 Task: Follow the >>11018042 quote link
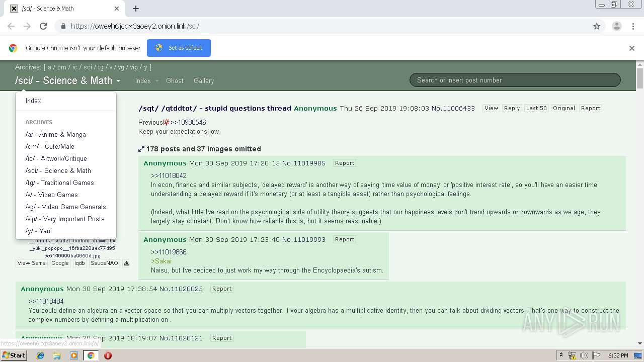pos(169,175)
